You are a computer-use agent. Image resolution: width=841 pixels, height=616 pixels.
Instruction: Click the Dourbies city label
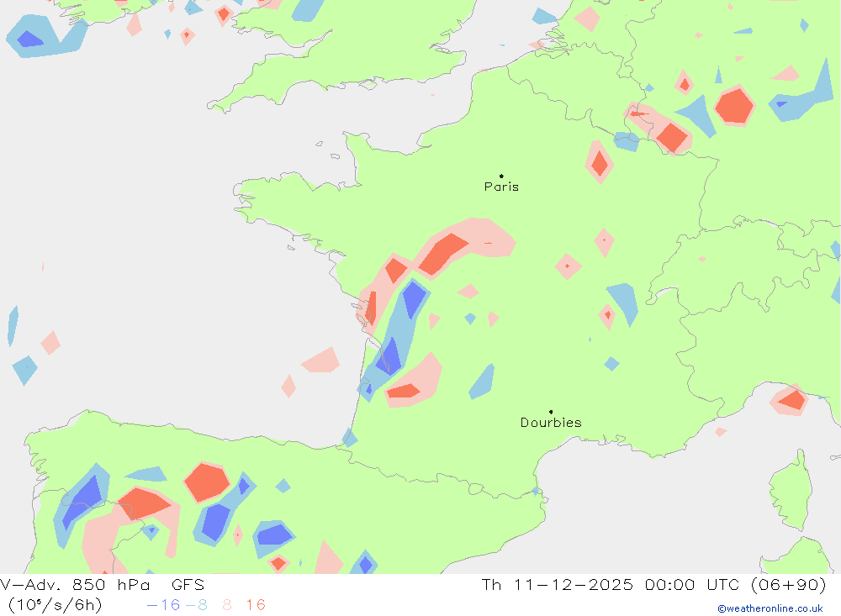(551, 423)
